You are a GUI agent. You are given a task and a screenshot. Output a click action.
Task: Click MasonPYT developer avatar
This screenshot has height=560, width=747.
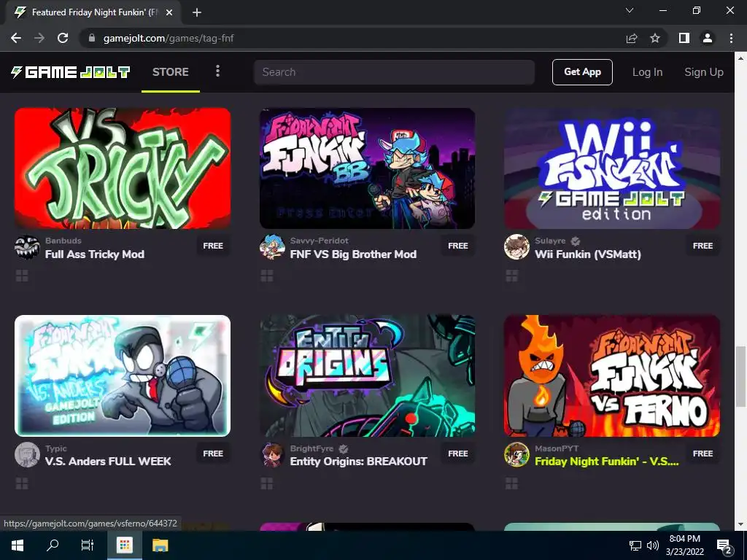pyautogui.click(x=517, y=455)
